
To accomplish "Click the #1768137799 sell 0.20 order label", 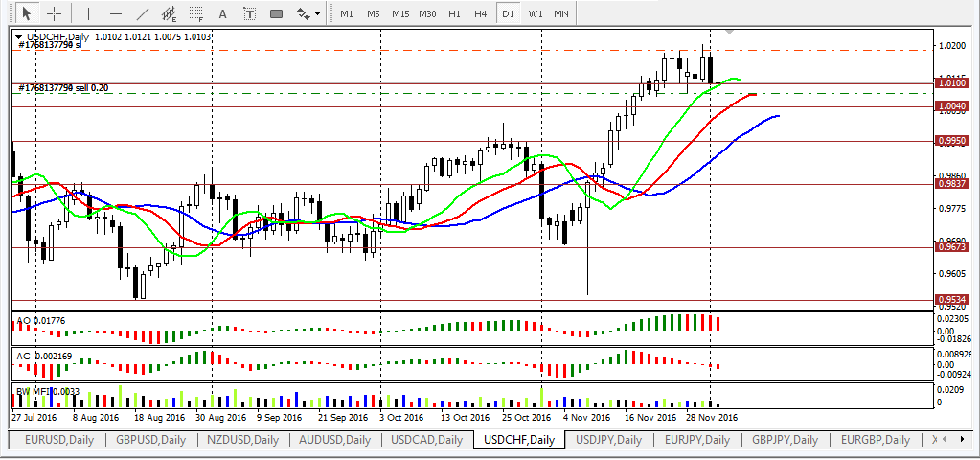I will click(64, 88).
